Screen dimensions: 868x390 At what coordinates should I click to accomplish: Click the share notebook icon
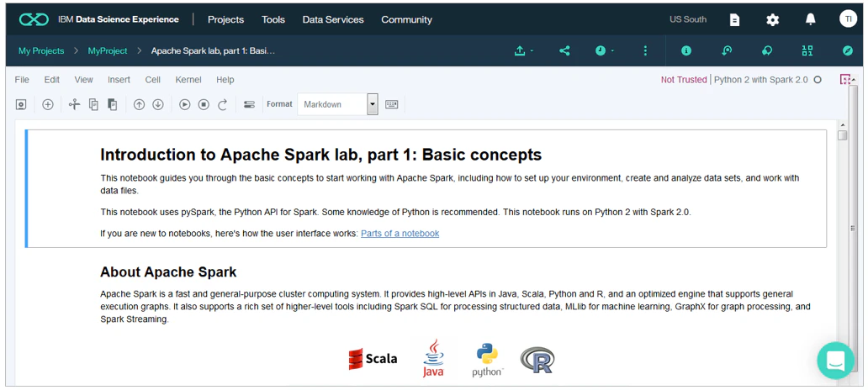tap(564, 51)
